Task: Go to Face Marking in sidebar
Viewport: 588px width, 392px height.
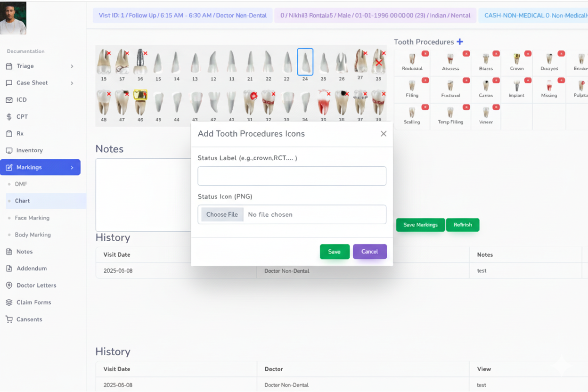Action: (x=32, y=218)
